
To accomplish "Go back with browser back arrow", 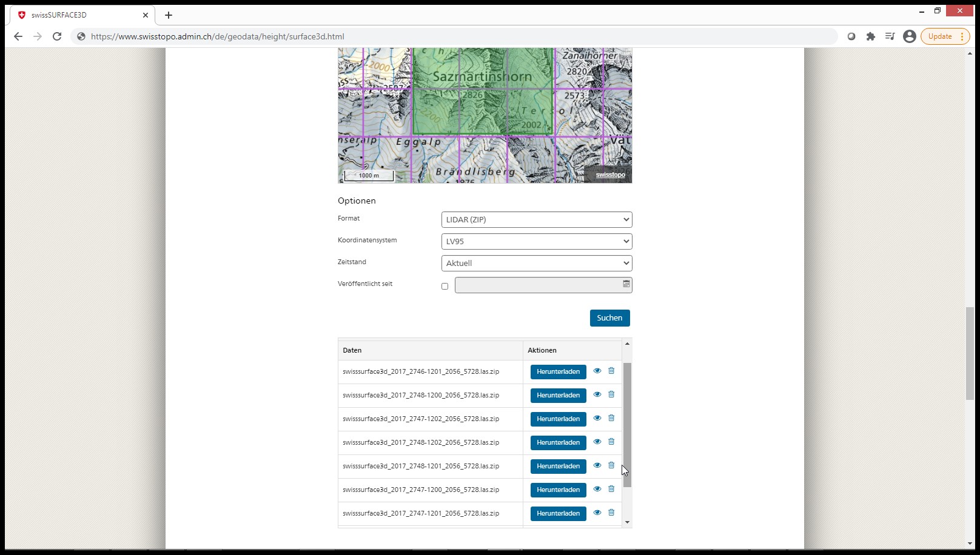I will pos(18,36).
